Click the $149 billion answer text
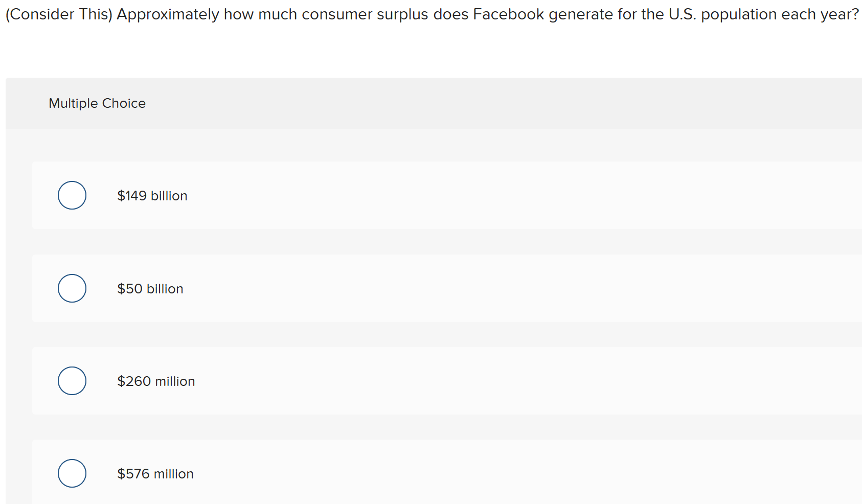The image size is (862, 504). tap(152, 195)
